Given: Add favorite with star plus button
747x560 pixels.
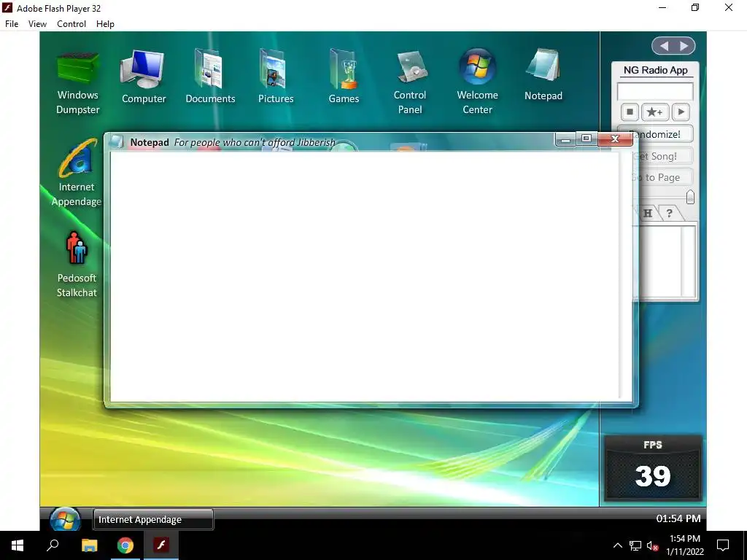Looking at the screenshot, I should (654, 112).
